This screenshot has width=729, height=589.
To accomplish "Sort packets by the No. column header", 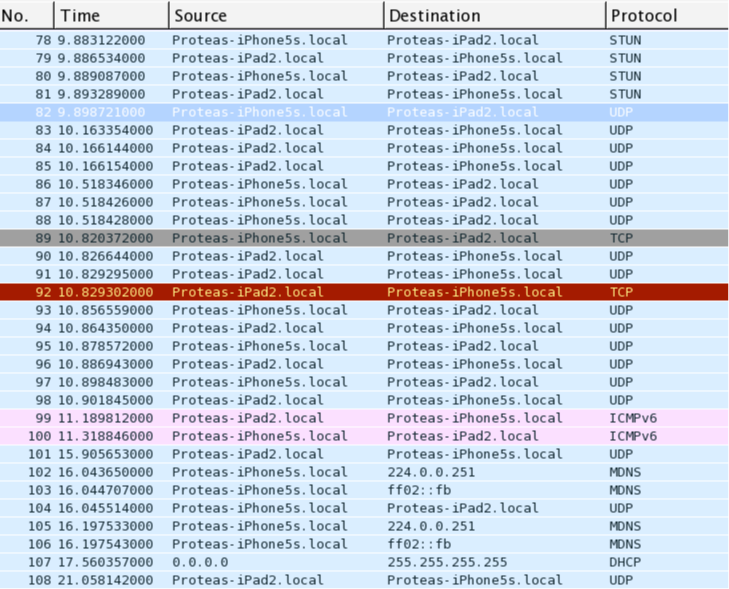I will coord(27,15).
